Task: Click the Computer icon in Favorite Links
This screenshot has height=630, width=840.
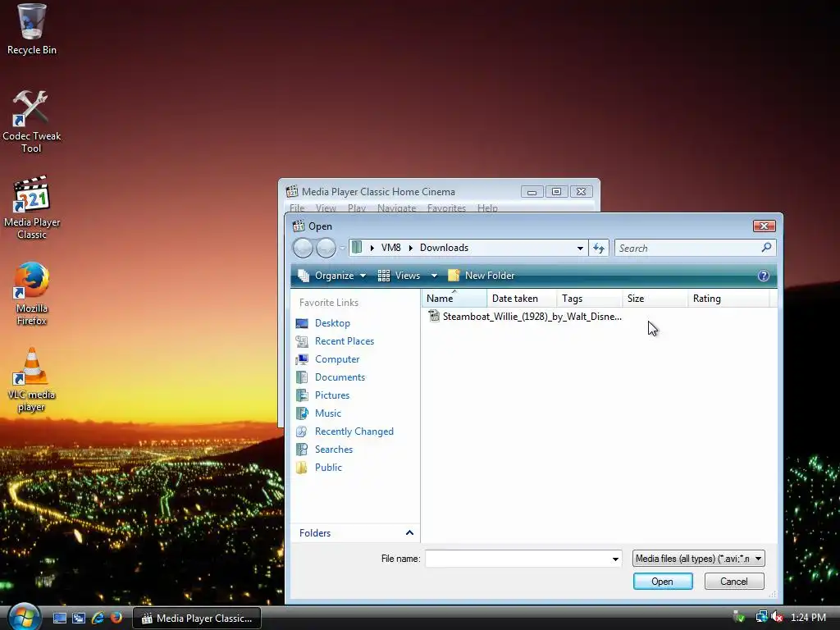Action: pyautogui.click(x=302, y=359)
